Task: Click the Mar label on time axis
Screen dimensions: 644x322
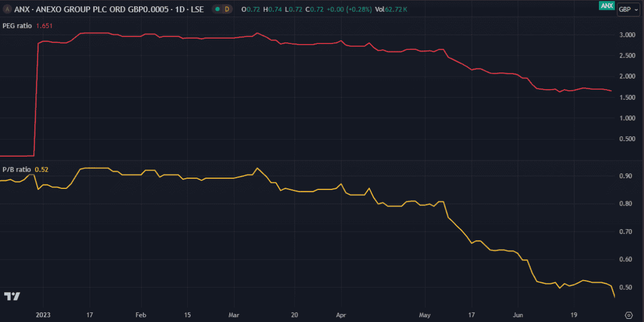Action: point(234,314)
